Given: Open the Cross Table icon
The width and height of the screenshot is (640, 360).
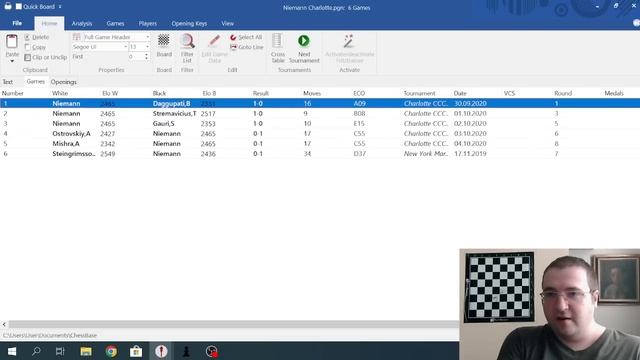Looking at the screenshot, I should (277, 41).
